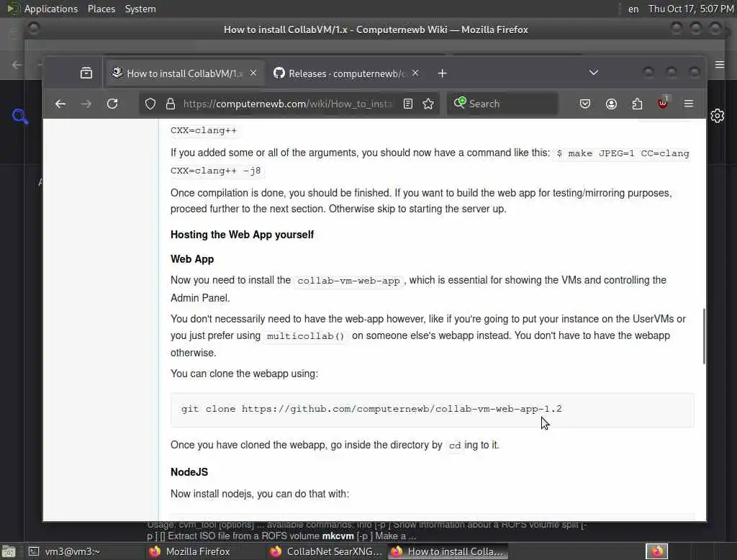Click the padlock site security icon
The height and width of the screenshot is (560, 737).
[x=170, y=104]
